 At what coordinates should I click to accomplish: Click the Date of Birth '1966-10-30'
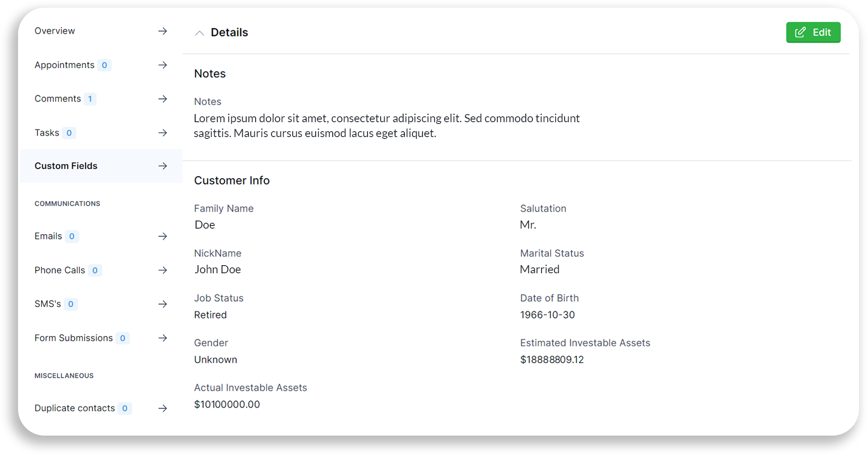547,315
